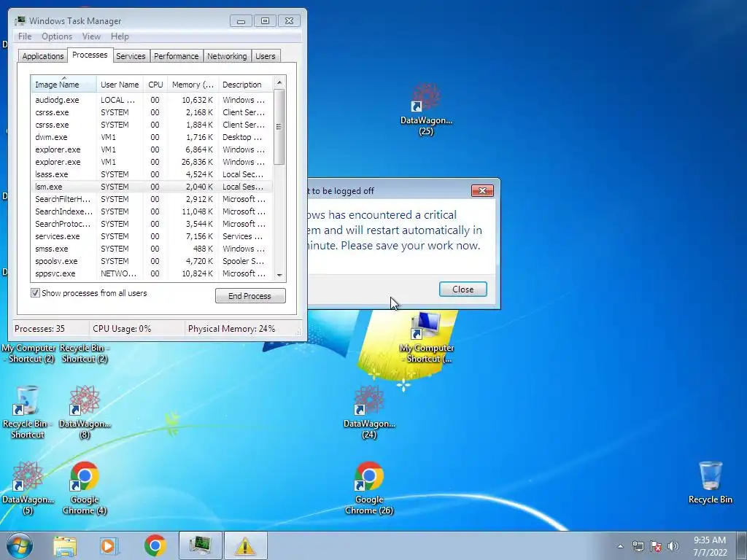Open the File menu
Viewport: 747px width, 560px height.
point(25,36)
